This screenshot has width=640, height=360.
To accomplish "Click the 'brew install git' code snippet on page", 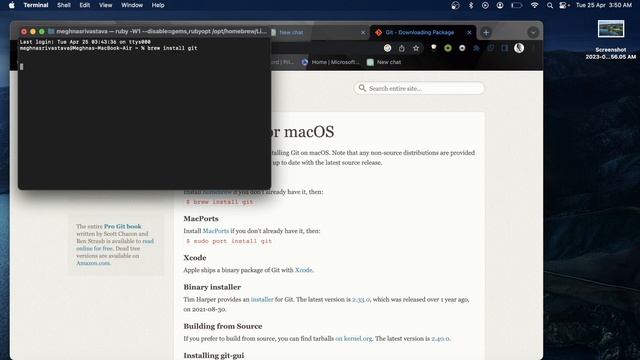I will tap(220, 202).
